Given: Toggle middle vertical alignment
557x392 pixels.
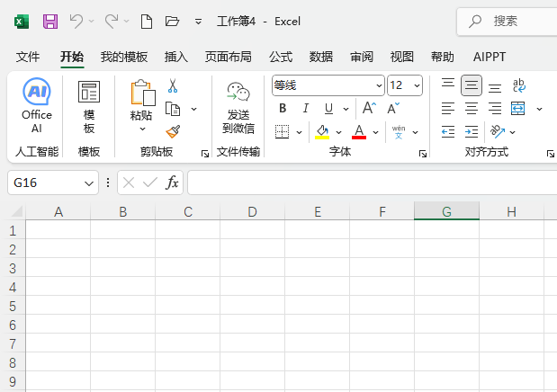Looking at the screenshot, I should 472,85.
